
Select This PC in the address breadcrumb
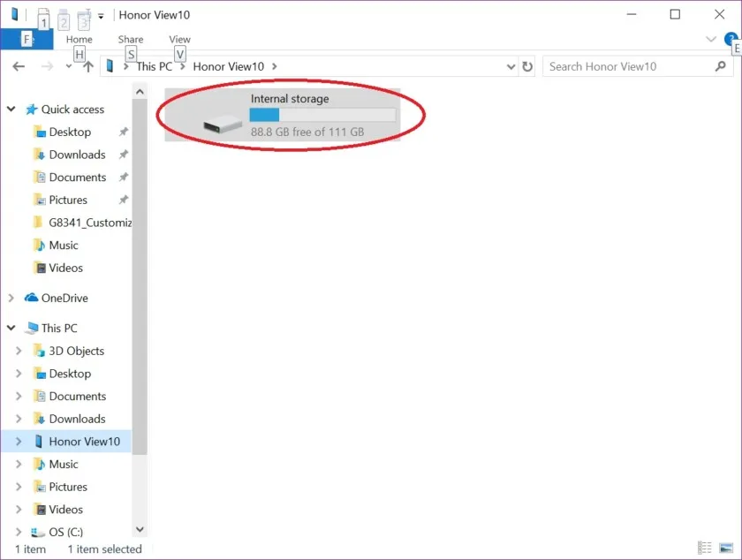click(155, 66)
